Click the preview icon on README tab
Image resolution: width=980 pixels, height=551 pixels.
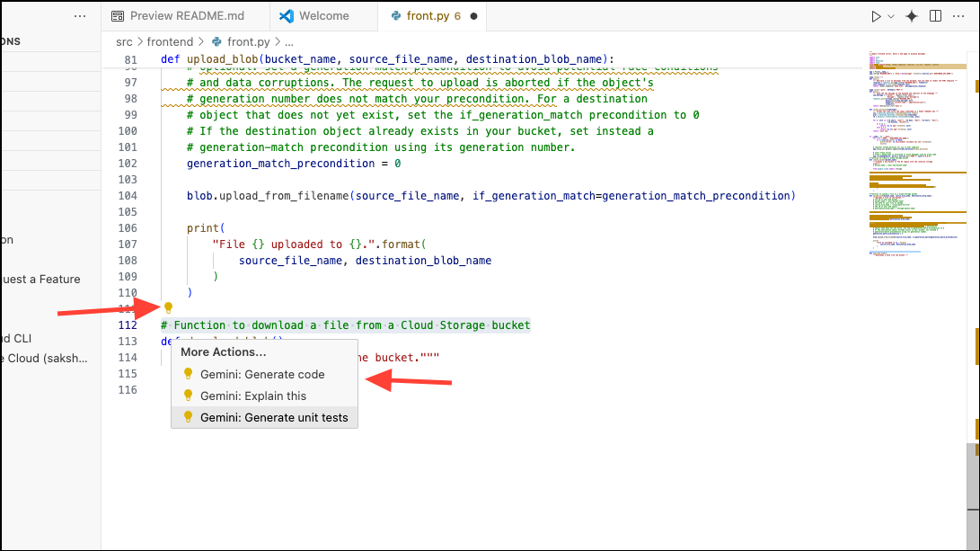click(118, 16)
